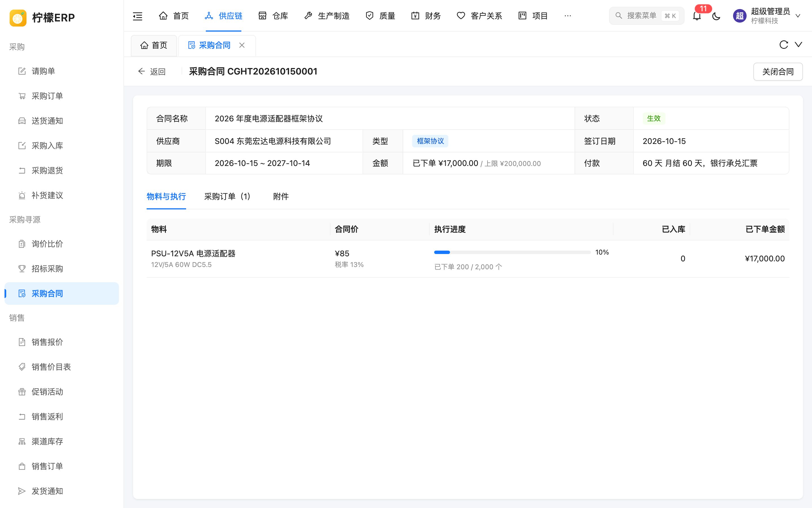
Task: Expand the tab bar options chevron
Action: [798, 45]
